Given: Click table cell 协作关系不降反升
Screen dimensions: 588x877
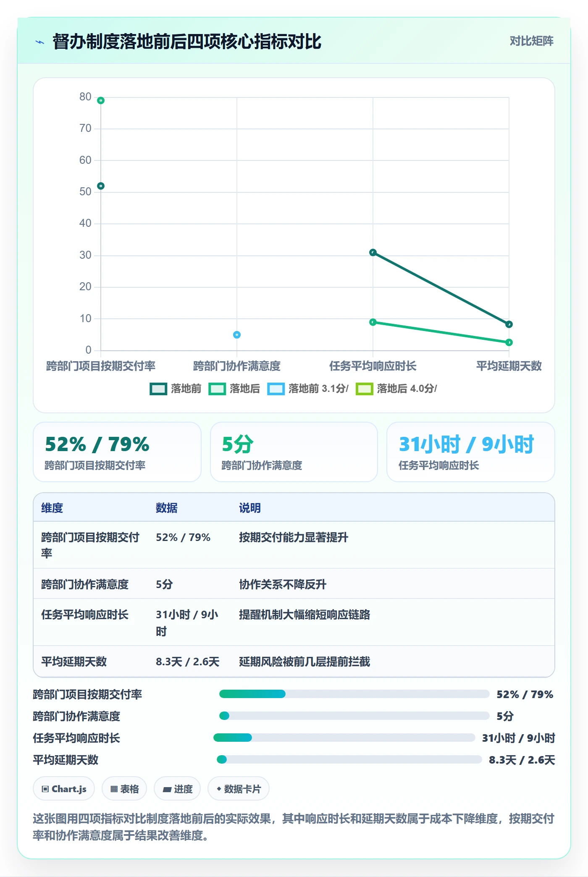Looking at the screenshot, I should tap(283, 584).
